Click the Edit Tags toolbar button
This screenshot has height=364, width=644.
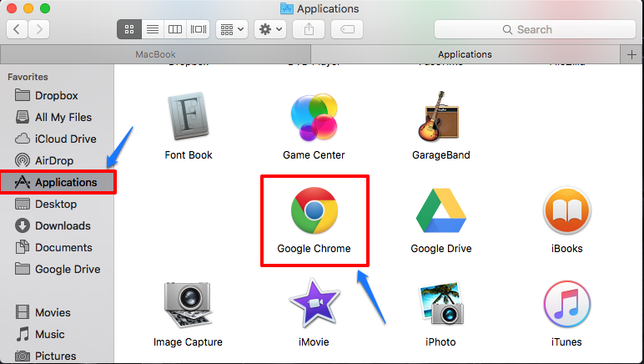(x=347, y=29)
